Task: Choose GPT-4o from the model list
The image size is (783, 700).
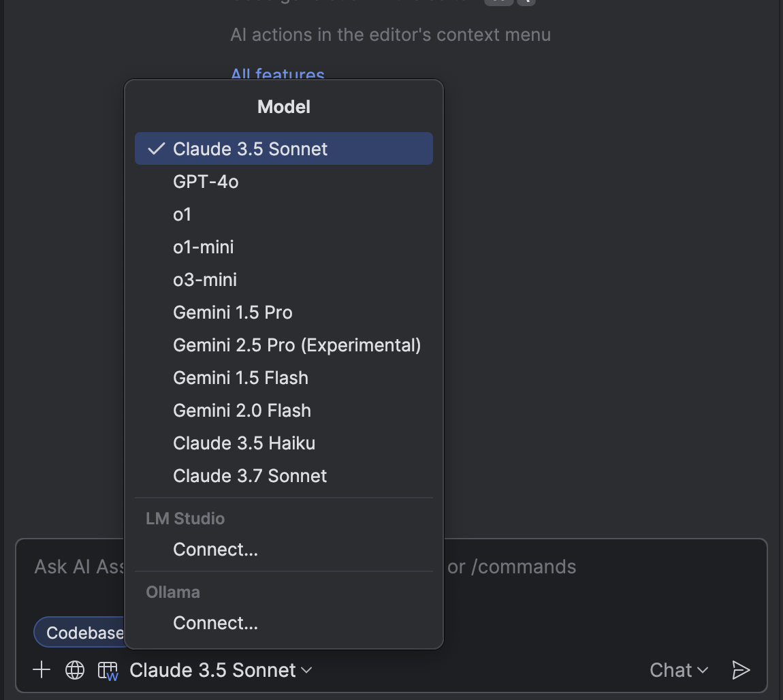Action: (206, 182)
